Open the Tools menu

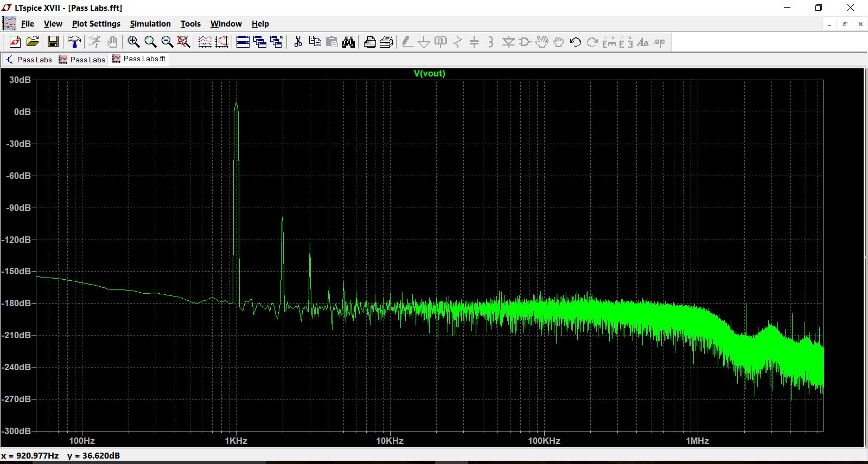[190, 24]
